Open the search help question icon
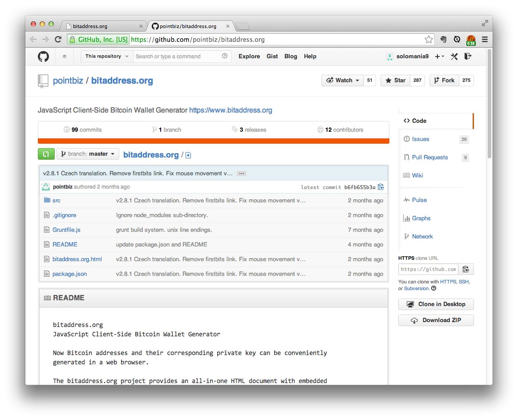 pos(225,56)
